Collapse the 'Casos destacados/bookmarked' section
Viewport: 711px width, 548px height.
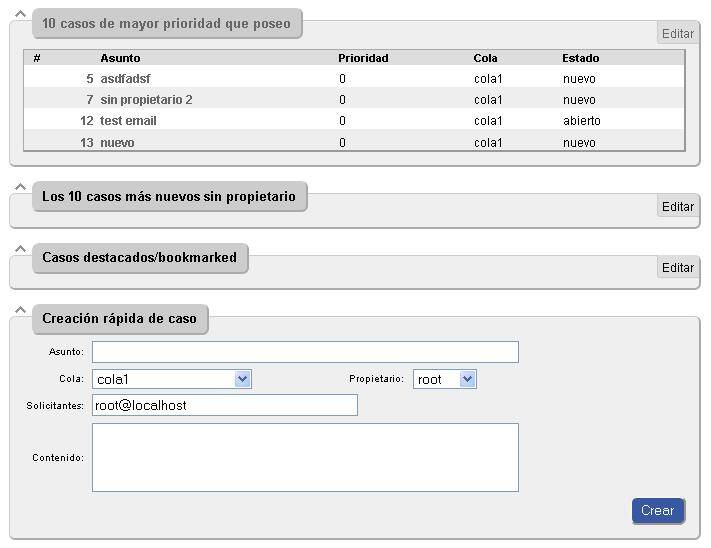[x=21, y=248]
